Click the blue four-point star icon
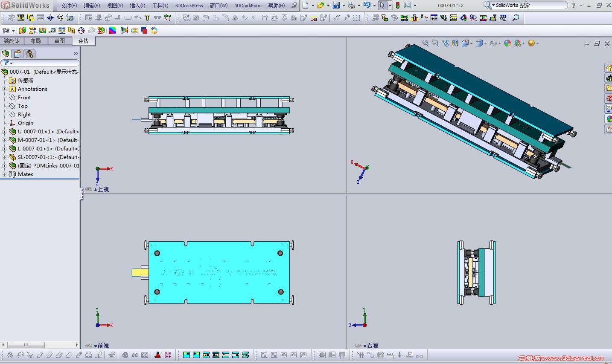 point(50,18)
